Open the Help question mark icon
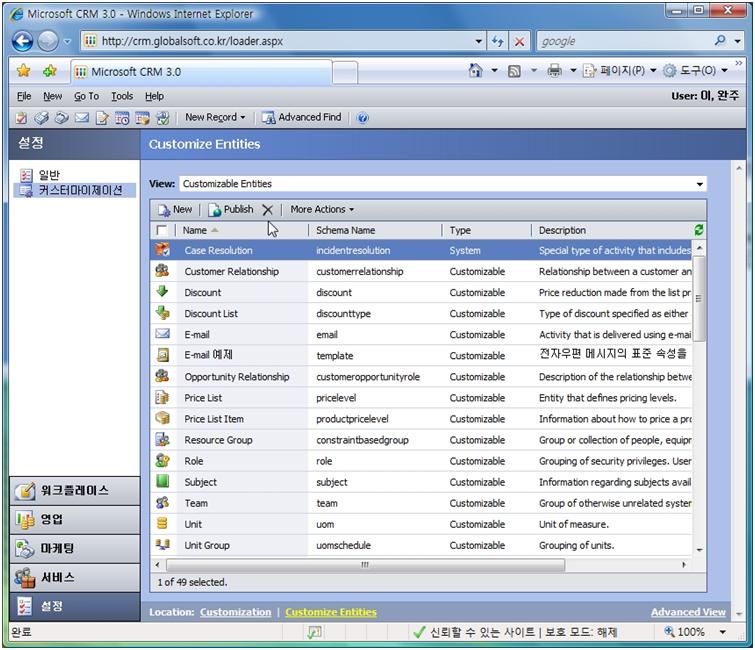The height and width of the screenshot is (650, 755). point(363,117)
